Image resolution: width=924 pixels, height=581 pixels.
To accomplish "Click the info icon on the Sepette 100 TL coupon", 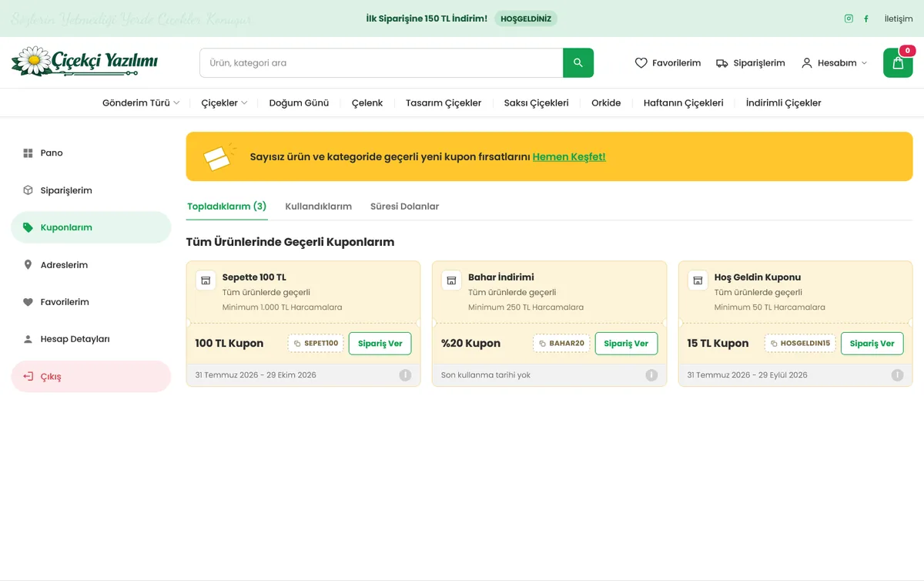I will coord(405,375).
